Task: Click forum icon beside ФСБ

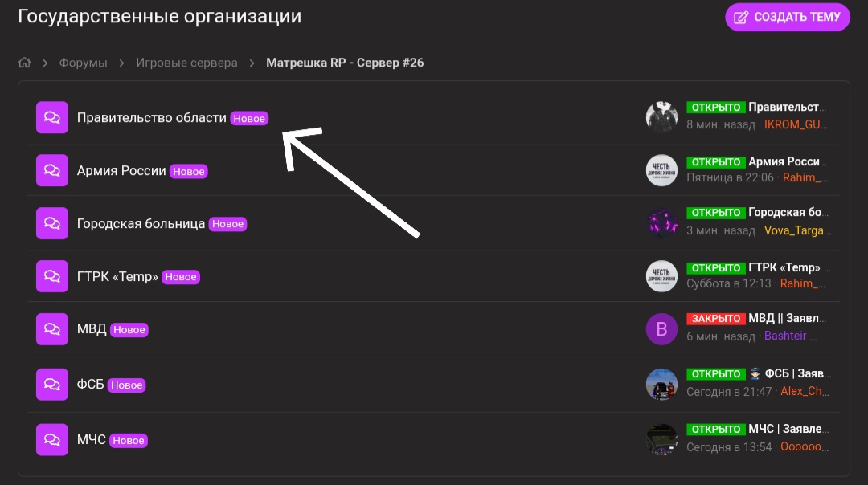Action: click(x=52, y=385)
